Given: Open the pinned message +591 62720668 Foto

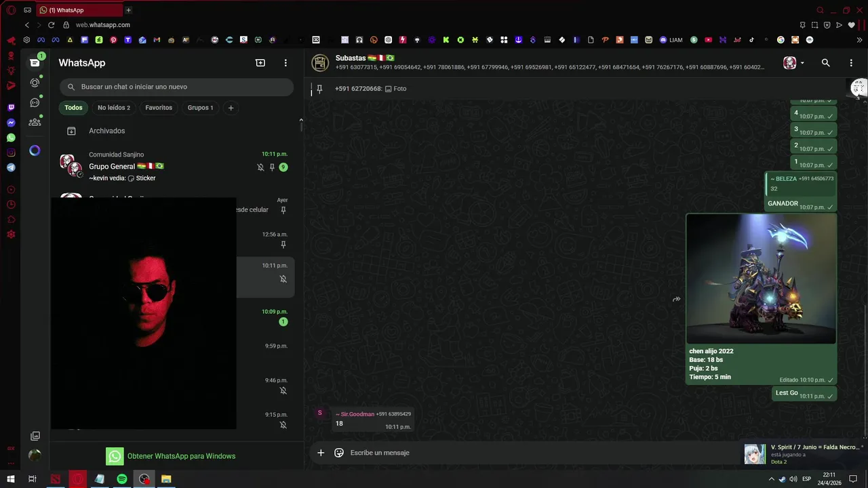Looking at the screenshot, I should tap(370, 89).
